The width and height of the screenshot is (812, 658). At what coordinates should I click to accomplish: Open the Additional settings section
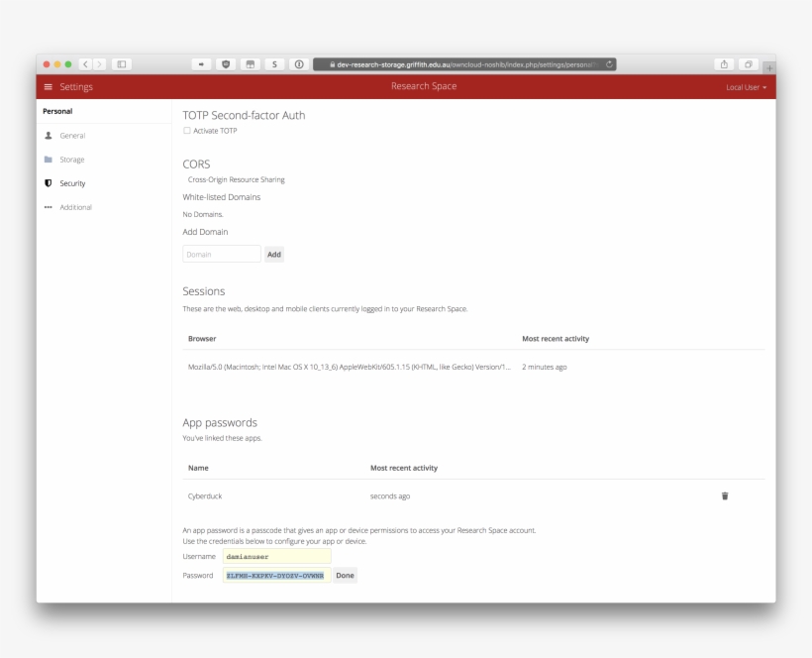pyautogui.click(x=75, y=206)
